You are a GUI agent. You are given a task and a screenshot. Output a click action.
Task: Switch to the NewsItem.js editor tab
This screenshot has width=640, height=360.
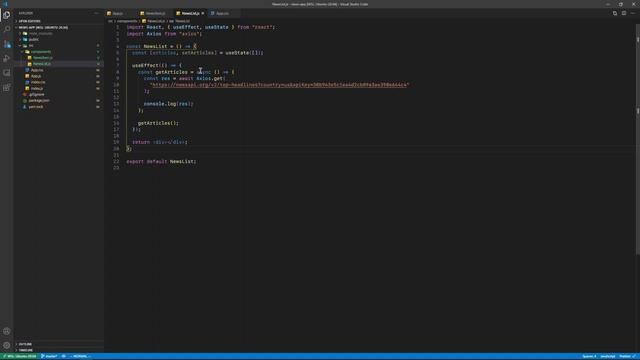pos(156,13)
